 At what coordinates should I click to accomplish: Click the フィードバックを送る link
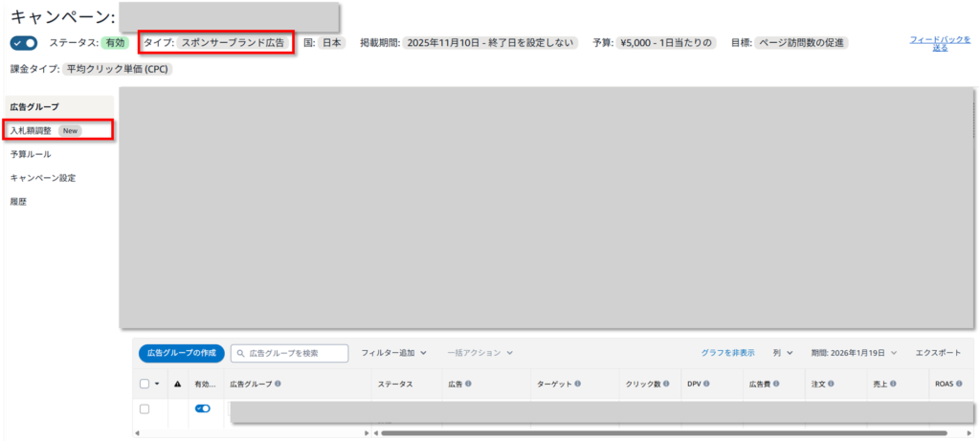coord(928,43)
